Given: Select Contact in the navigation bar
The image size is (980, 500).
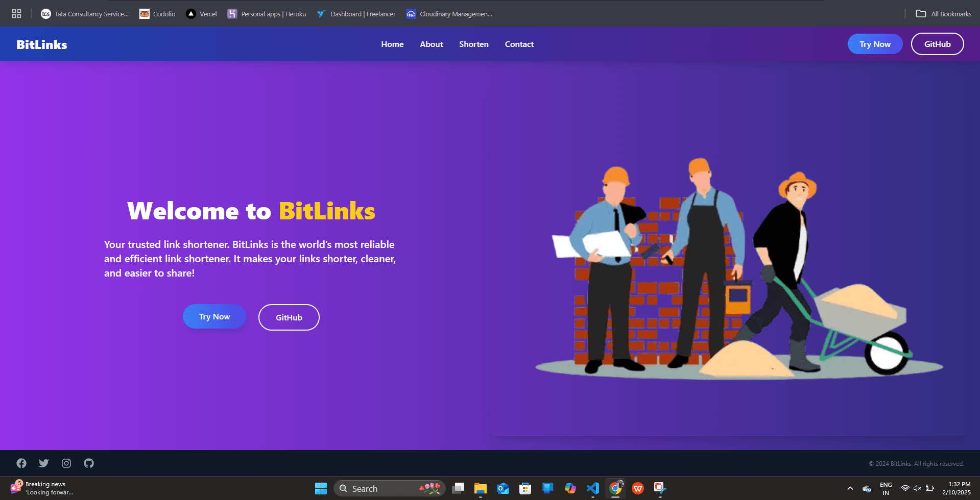Looking at the screenshot, I should coord(519,44).
